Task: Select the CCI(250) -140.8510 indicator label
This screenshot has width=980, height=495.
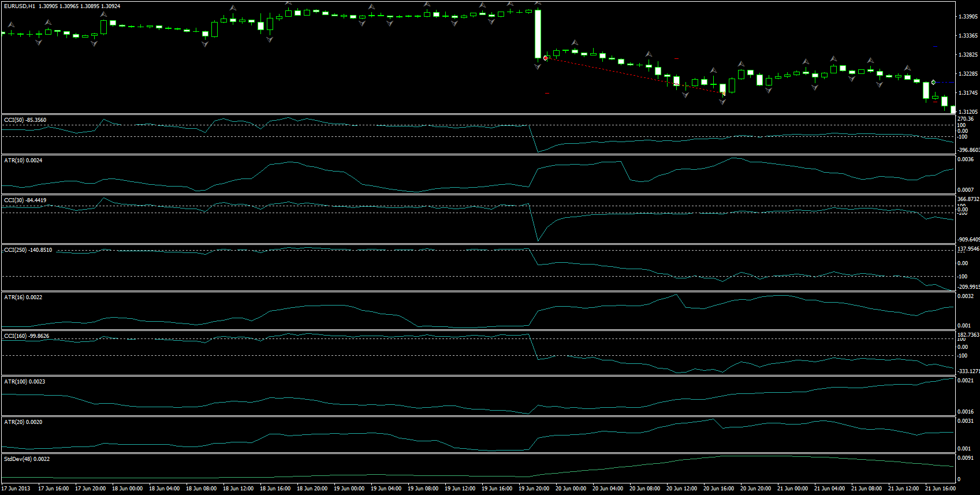Action: tap(28, 250)
